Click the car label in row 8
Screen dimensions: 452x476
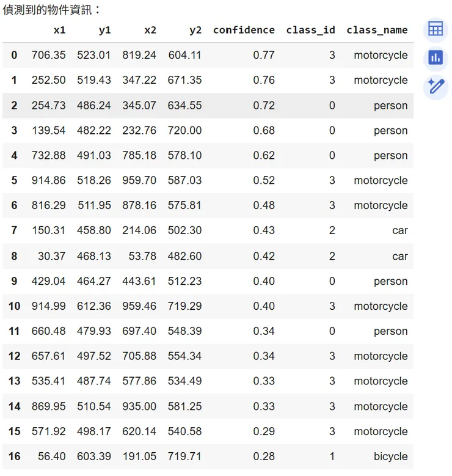400,256
